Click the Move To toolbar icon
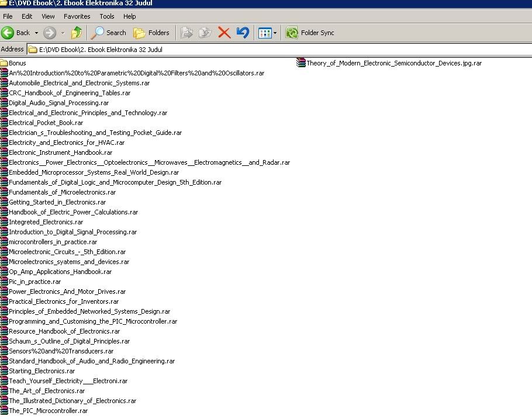Screen dimensions: 532x420 [x=187, y=33]
